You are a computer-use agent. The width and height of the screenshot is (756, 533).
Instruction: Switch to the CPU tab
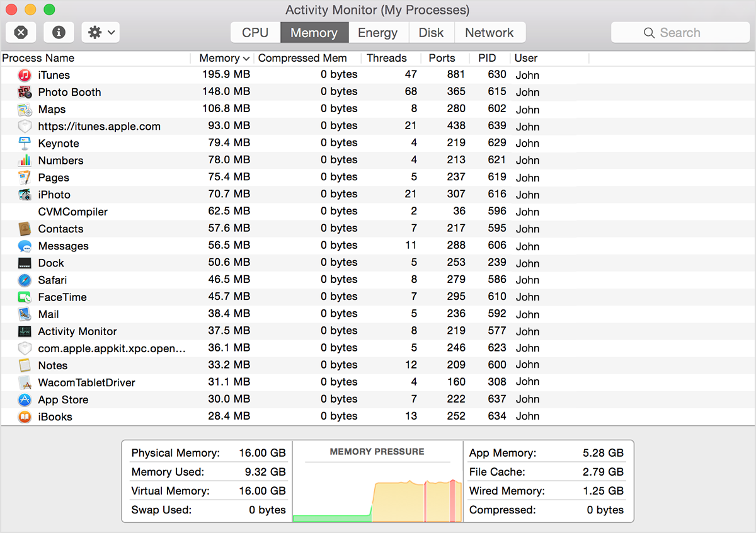point(255,32)
